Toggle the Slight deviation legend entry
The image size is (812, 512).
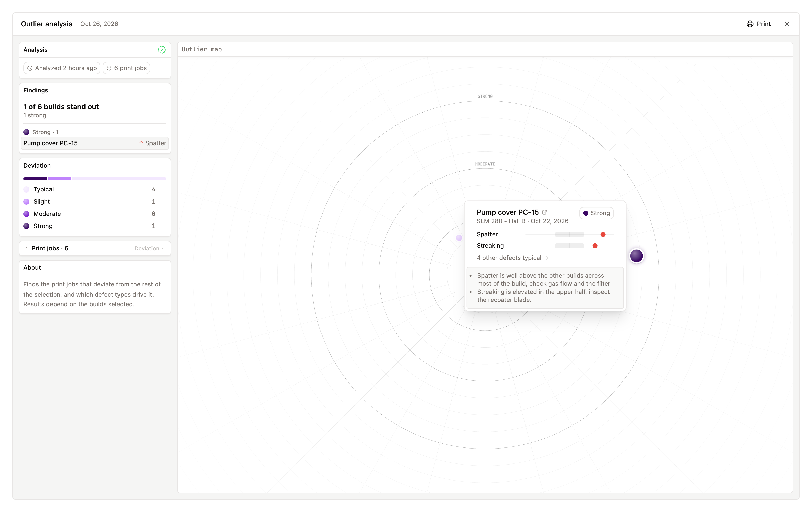(x=89, y=201)
